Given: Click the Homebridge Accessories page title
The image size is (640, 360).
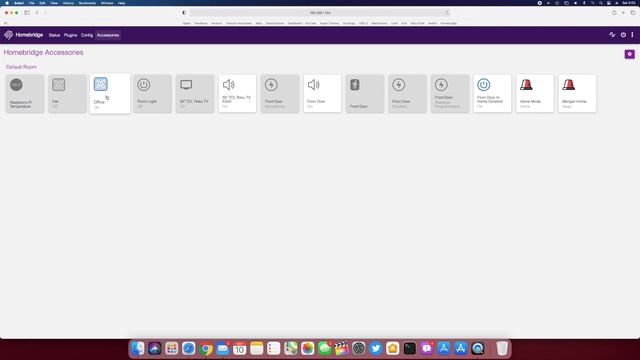Looking at the screenshot, I should tap(44, 52).
